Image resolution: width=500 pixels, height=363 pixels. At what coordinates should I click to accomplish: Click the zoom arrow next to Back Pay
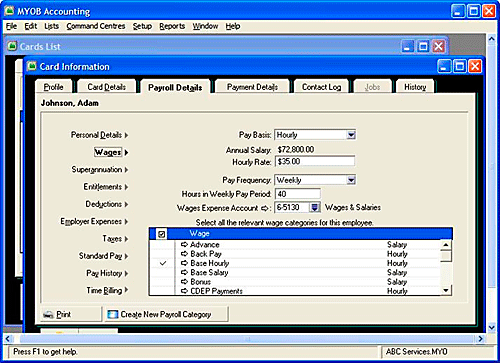[184, 254]
